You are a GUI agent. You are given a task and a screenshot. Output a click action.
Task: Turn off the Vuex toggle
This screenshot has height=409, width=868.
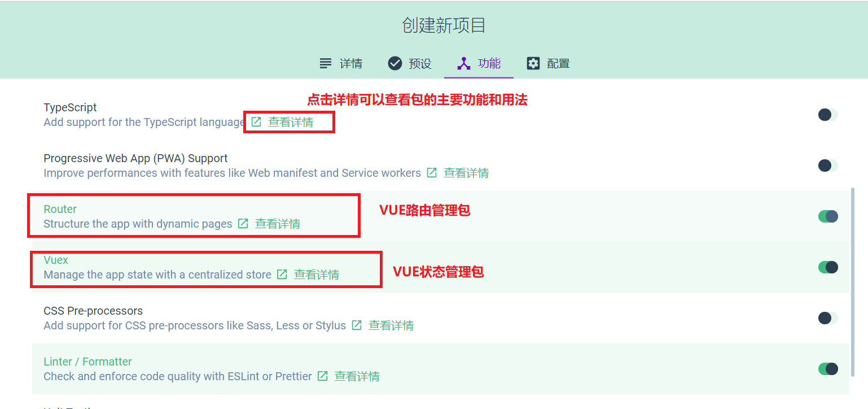[x=828, y=267]
